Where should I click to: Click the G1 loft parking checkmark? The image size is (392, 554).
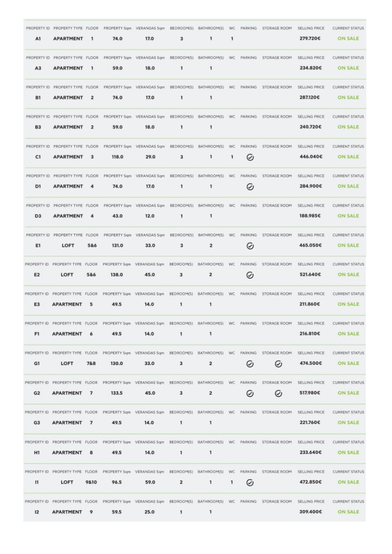tap(250, 364)
